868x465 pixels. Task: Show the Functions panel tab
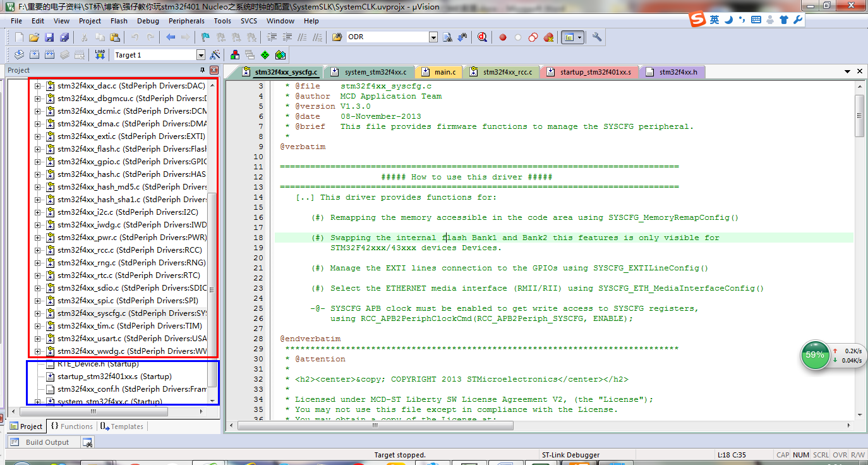click(71, 426)
